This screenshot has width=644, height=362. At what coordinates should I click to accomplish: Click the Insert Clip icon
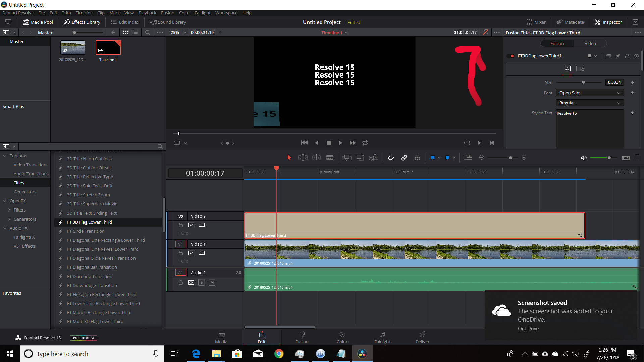pos(346,158)
